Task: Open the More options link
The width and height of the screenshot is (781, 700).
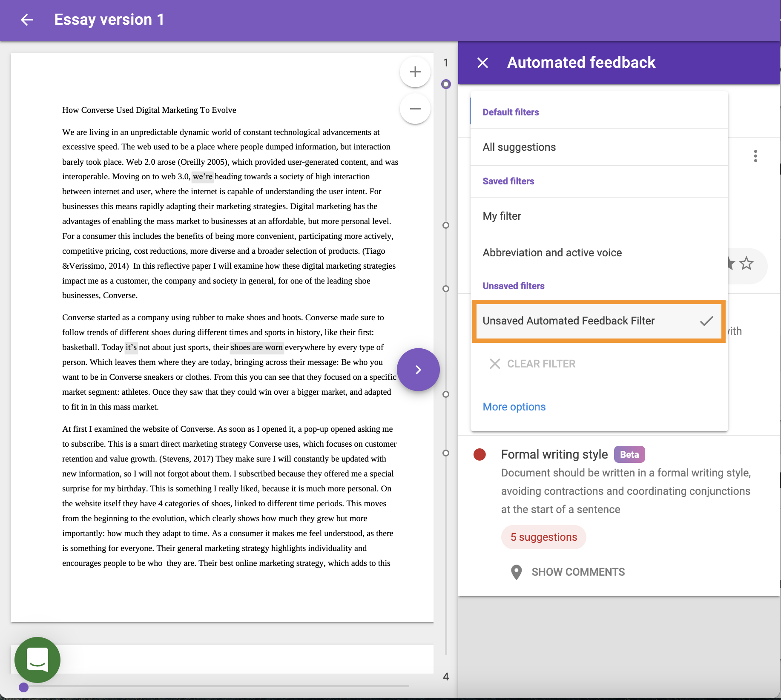Action: tap(514, 407)
